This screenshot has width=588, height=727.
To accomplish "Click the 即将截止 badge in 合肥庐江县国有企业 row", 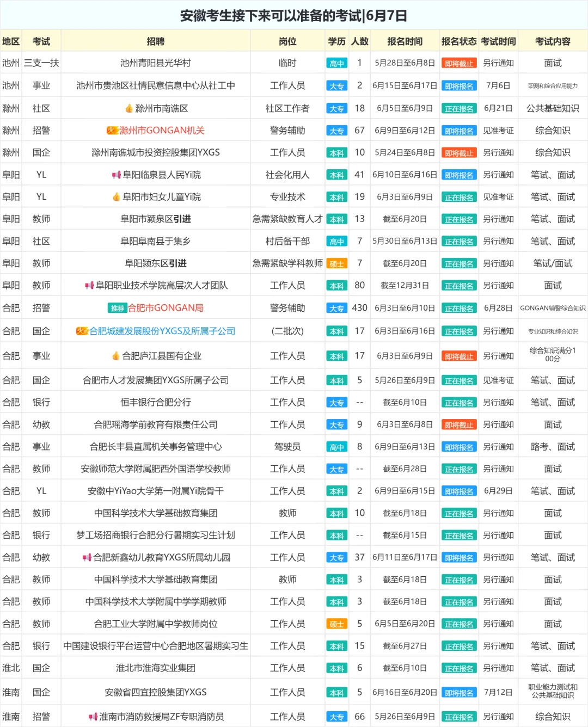I will point(459,356).
